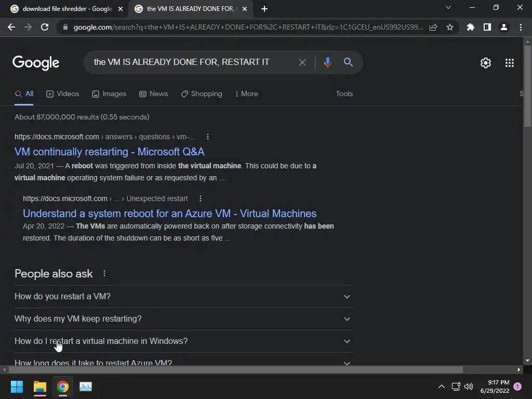
Task: Submit search with the magnifier icon
Action: point(348,62)
